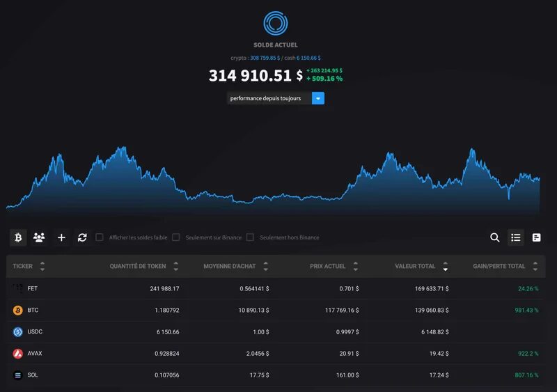Viewport: 557px width, 392px height.
Task: Click MOYENNE D'ACHAT header label
Action: coord(230,266)
